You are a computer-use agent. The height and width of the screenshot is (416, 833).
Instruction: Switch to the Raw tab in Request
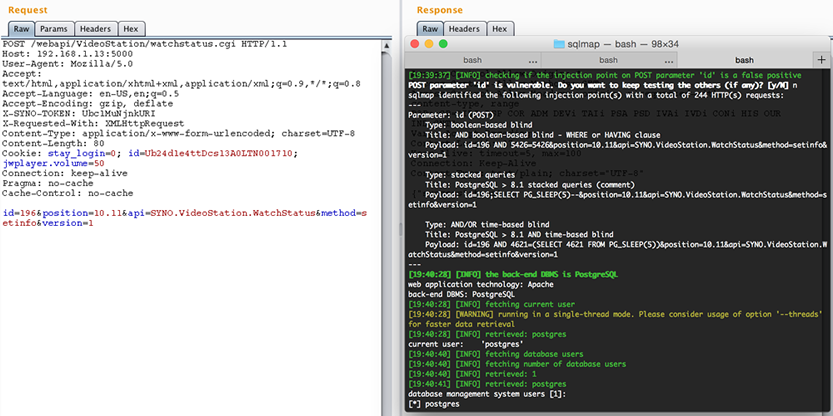point(22,29)
